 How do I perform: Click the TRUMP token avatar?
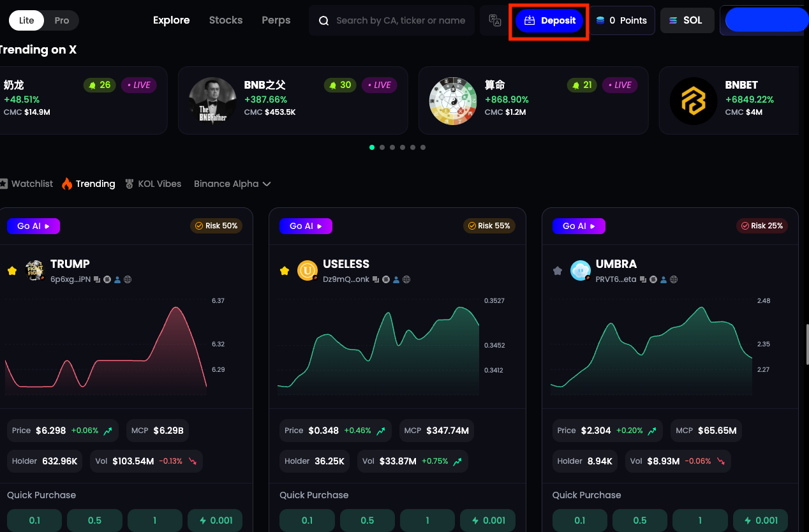pos(34,270)
